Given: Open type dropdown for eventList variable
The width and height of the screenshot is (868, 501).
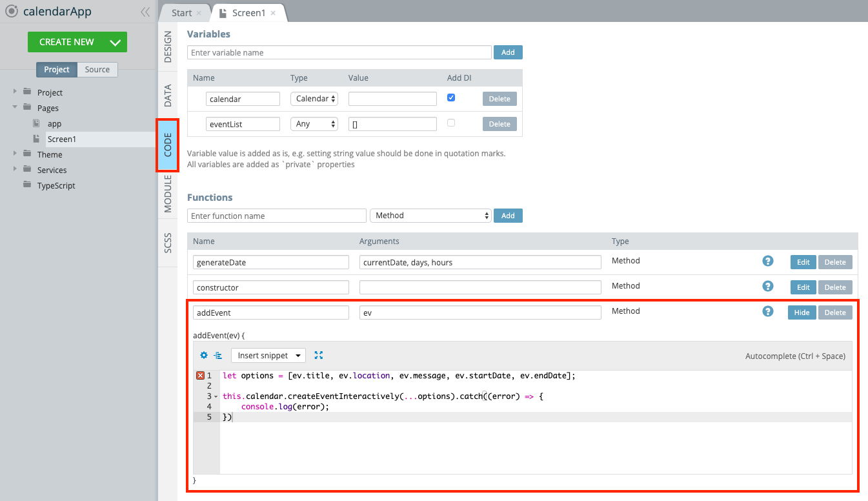Looking at the screenshot, I should 314,124.
